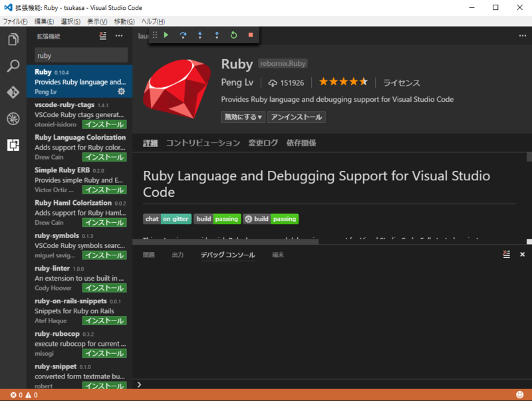Click the rebornix.Ruby identifier badge
532x401 pixels.
click(x=283, y=63)
